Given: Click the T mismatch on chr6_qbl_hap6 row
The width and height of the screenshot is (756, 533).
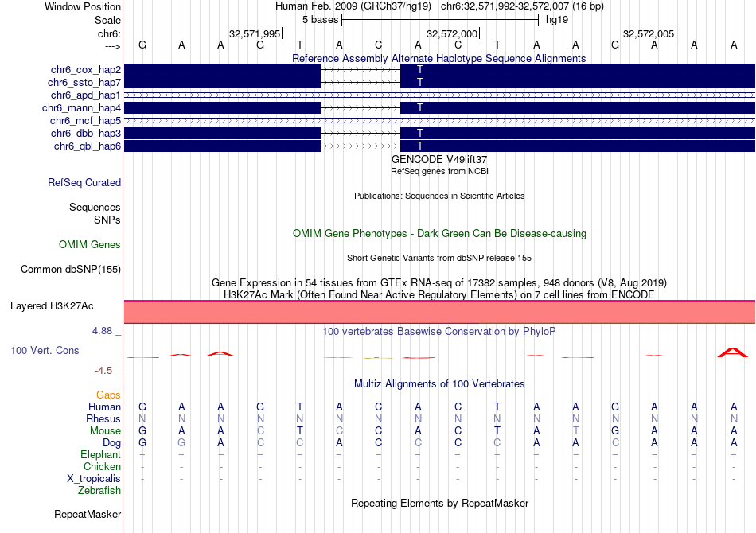Looking at the screenshot, I should click(x=420, y=146).
